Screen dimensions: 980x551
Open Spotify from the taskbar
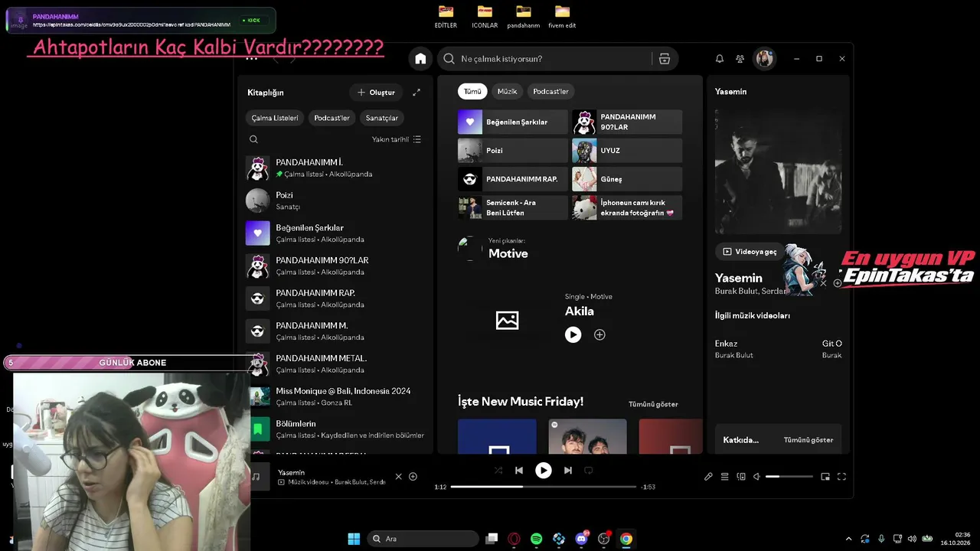click(537, 539)
